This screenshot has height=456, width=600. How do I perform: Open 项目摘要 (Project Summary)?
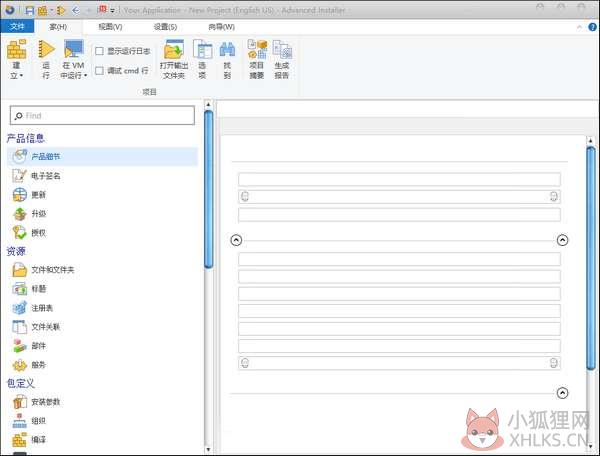257,59
